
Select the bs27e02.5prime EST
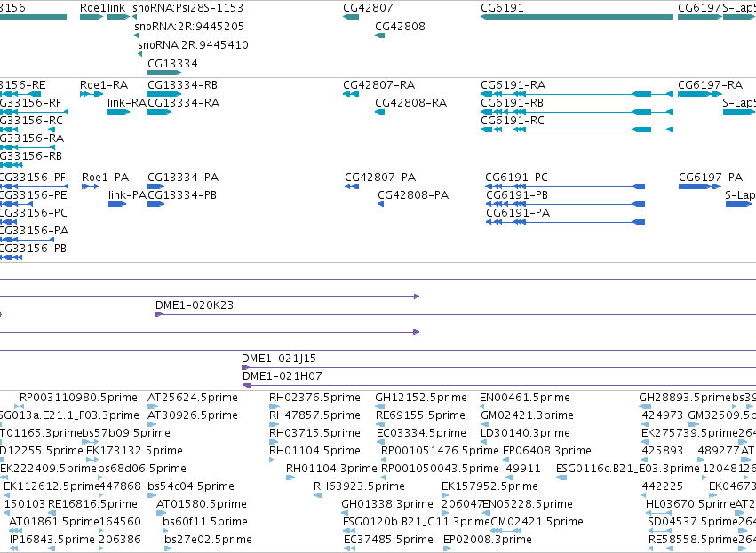coord(167,549)
